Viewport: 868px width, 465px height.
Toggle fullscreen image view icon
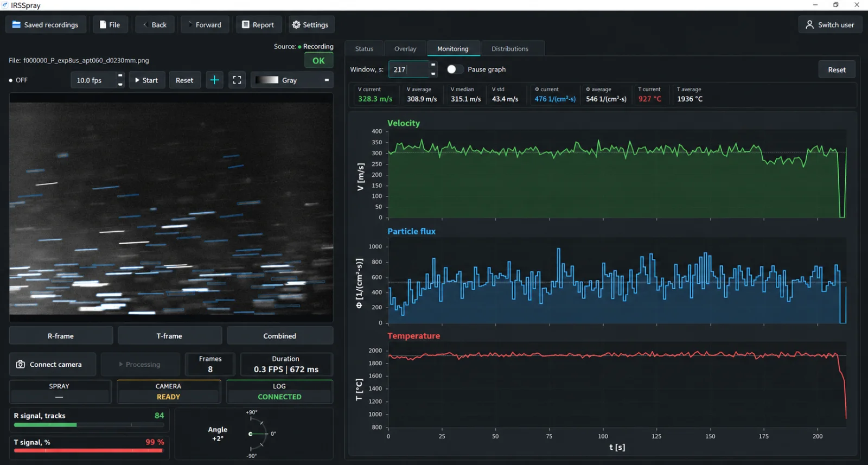pos(237,80)
